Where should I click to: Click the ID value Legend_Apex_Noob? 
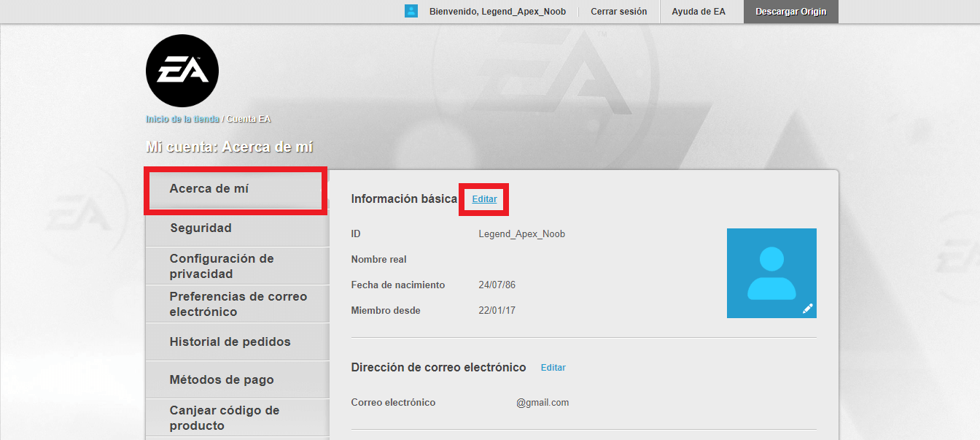click(x=521, y=234)
